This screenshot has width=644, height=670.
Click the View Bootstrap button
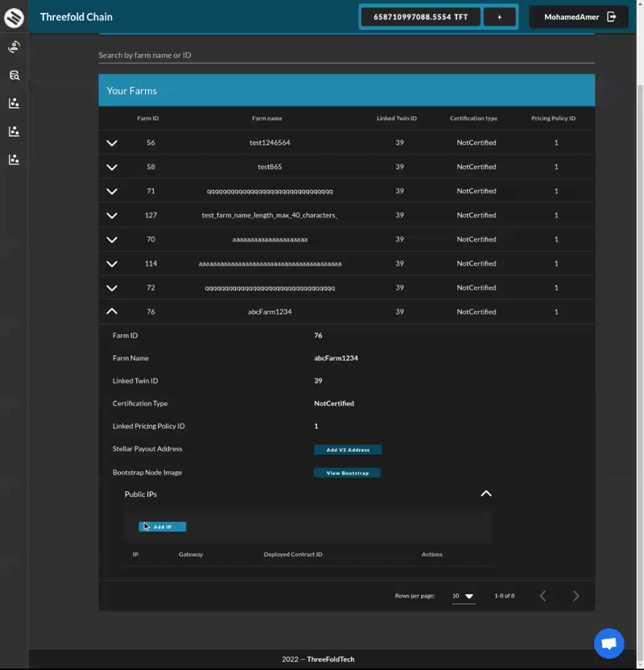click(x=348, y=473)
